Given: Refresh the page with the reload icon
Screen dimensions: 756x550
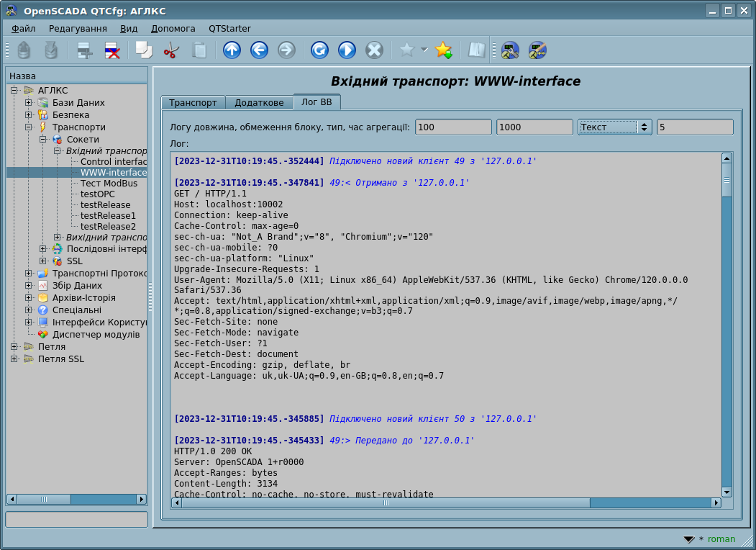Looking at the screenshot, I should [x=319, y=50].
